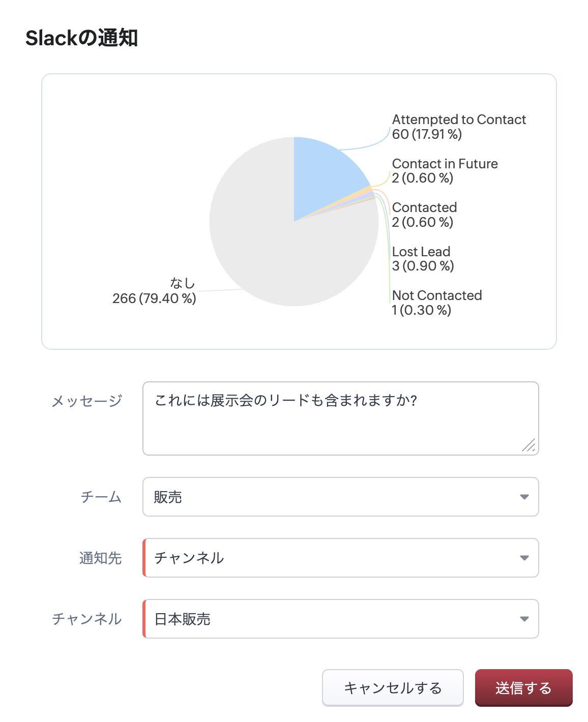Click the 送信する send button
Image resolution: width=588 pixels, height=722 pixels.
523,688
